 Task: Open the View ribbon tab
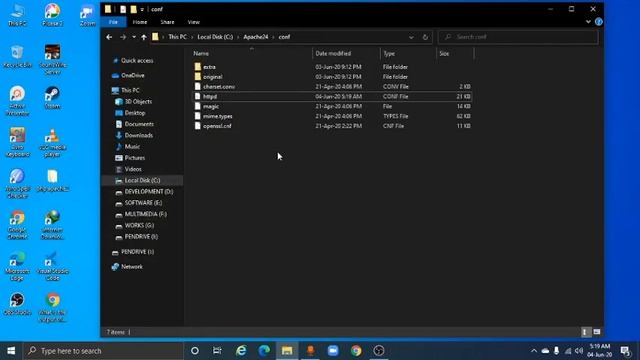point(193,22)
